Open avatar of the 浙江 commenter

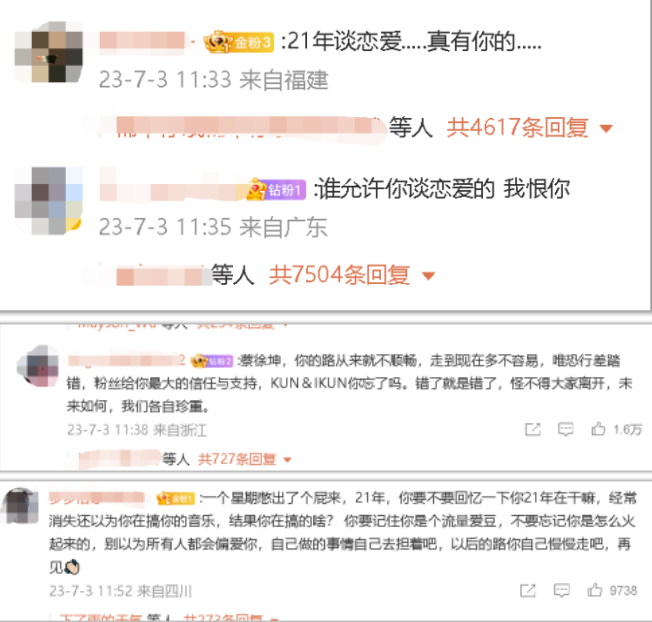(x=39, y=366)
